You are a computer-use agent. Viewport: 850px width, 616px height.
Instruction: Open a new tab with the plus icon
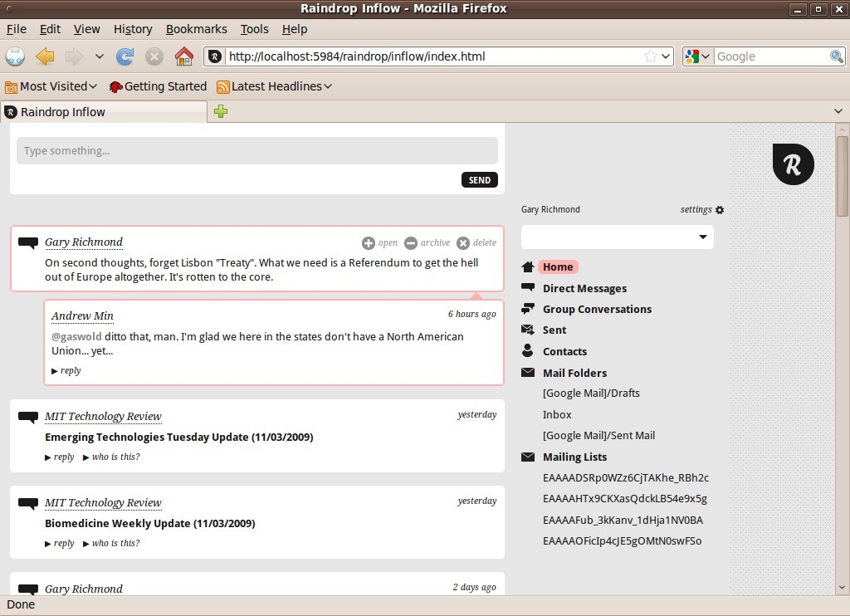(221, 112)
